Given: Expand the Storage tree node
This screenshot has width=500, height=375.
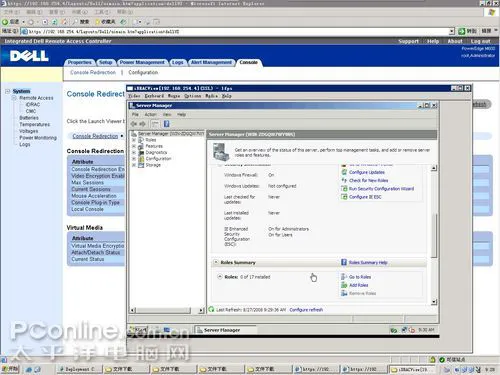Looking at the screenshot, I should point(134,165).
